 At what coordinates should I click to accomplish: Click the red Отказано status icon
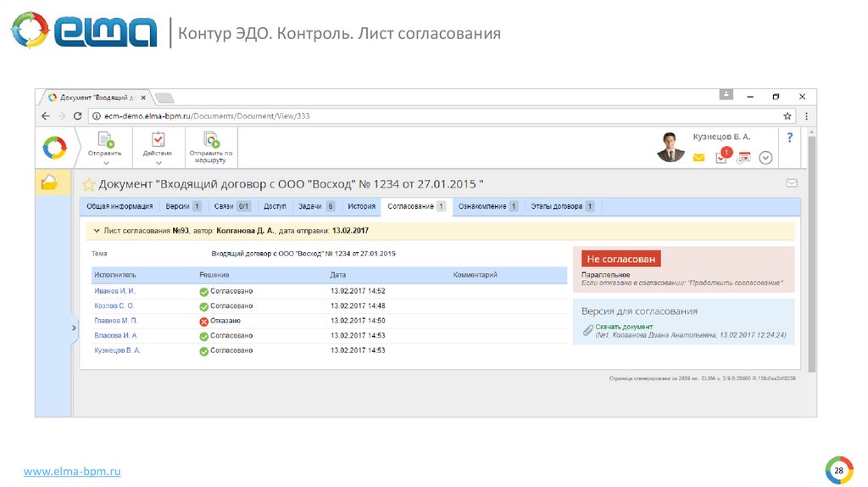tap(203, 322)
